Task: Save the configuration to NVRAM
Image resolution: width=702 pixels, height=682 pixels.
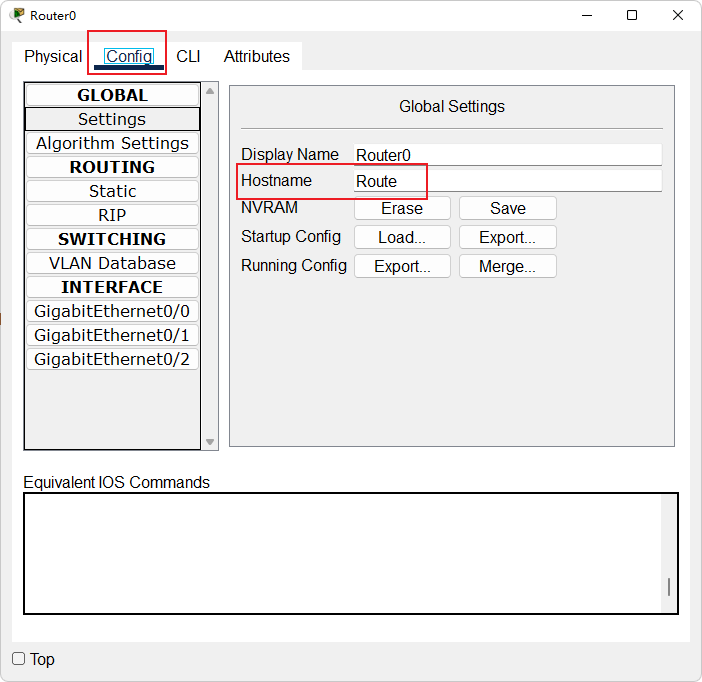Action: pyautogui.click(x=508, y=208)
